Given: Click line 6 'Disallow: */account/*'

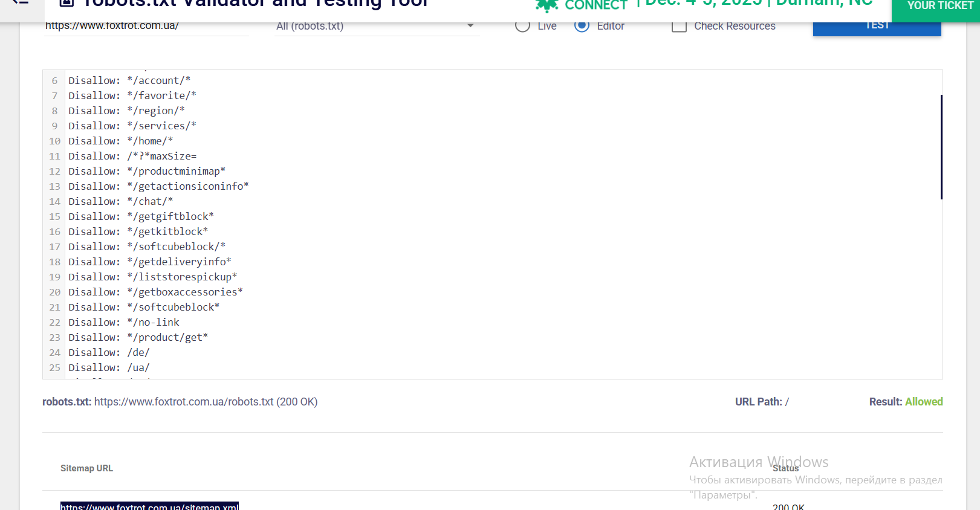Looking at the screenshot, I should pos(129,80).
